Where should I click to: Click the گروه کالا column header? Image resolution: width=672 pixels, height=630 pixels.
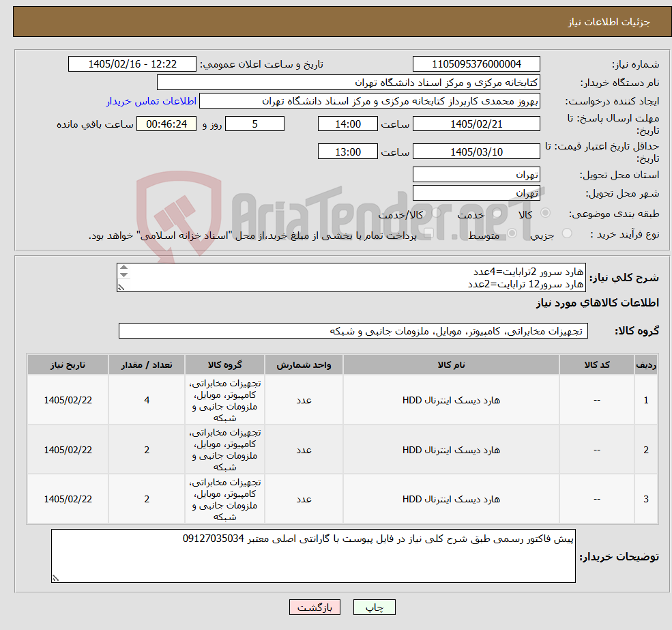point(224,364)
